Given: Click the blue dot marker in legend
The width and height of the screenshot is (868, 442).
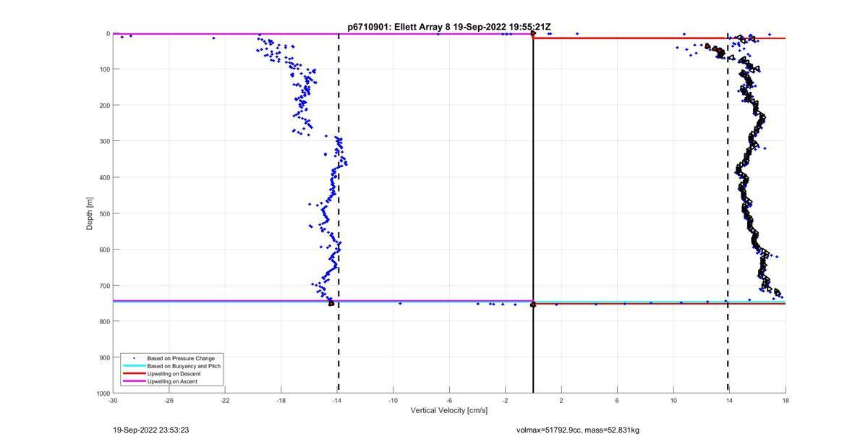Looking at the screenshot, I should coord(133,358).
